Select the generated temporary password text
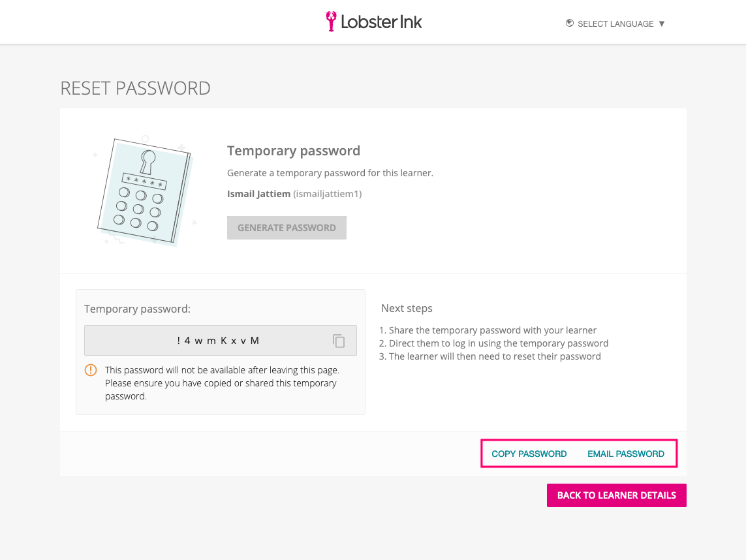Viewport: 746px width, 560px height. click(218, 341)
